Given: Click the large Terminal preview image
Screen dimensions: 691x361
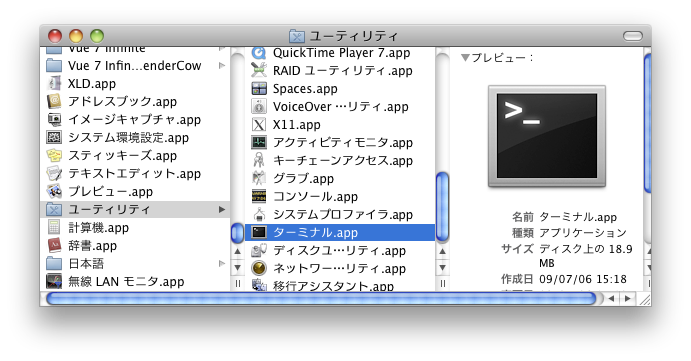Looking at the screenshot, I should click(x=547, y=137).
